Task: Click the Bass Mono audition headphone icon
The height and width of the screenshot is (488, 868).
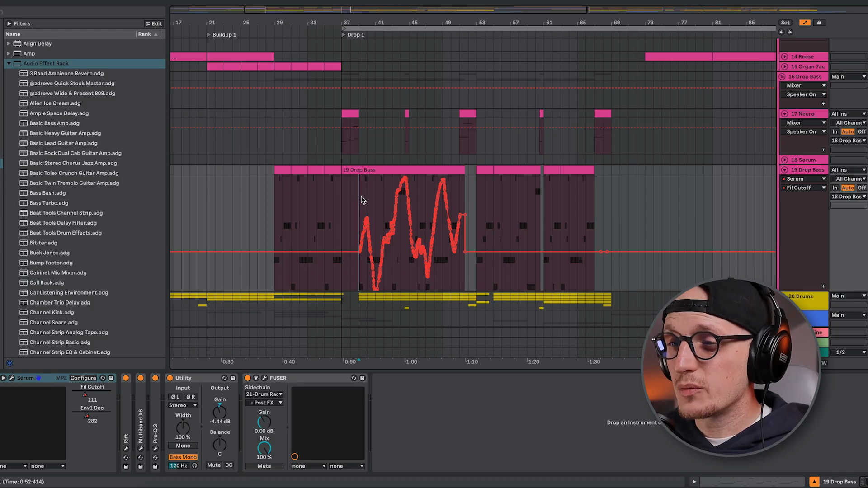Action: 194,465
